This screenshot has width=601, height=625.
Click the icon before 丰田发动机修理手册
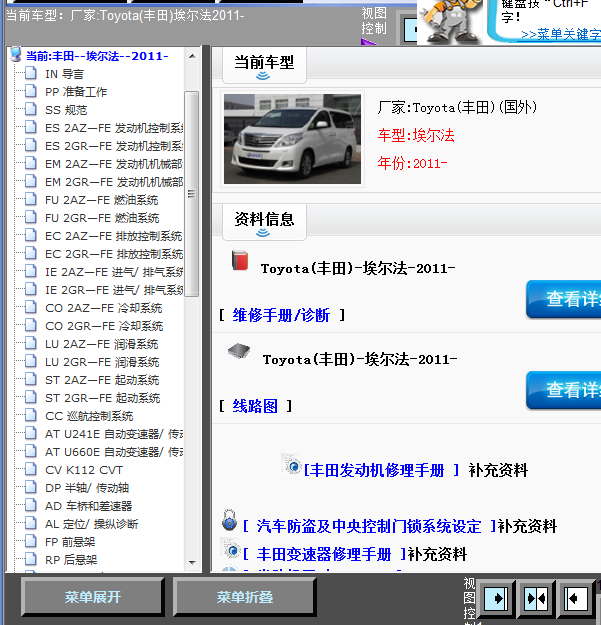pyautogui.click(x=291, y=464)
